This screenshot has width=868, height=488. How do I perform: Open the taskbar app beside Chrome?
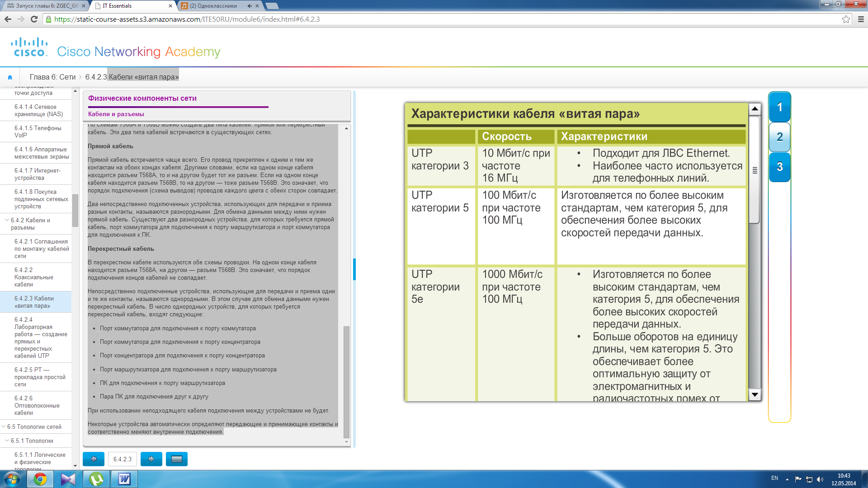coord(68,479)
